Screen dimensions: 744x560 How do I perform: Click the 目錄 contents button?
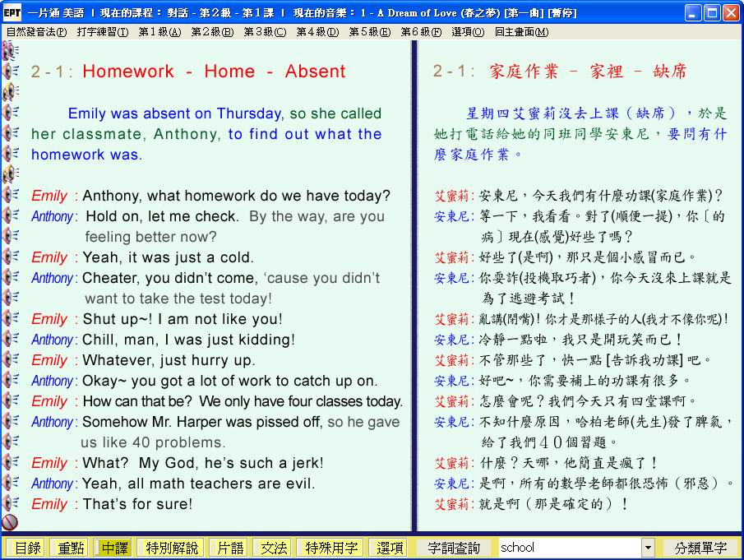coord(26,548)
